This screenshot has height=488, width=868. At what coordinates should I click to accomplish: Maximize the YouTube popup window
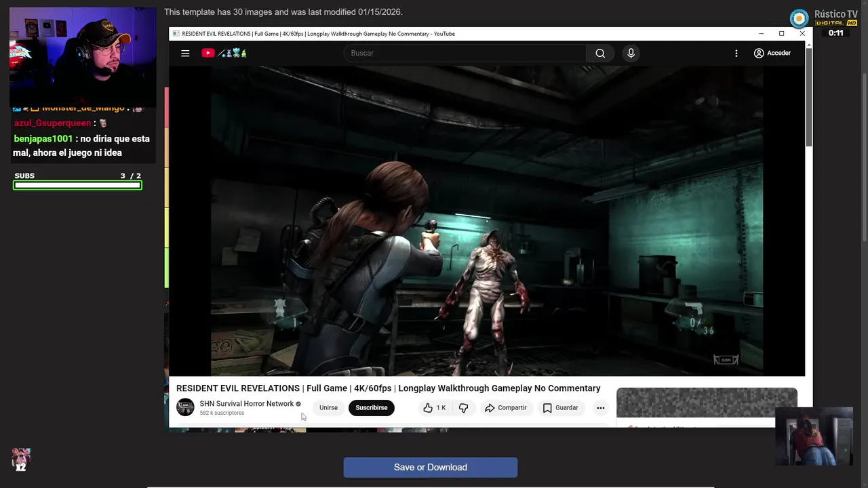point(781,34)
